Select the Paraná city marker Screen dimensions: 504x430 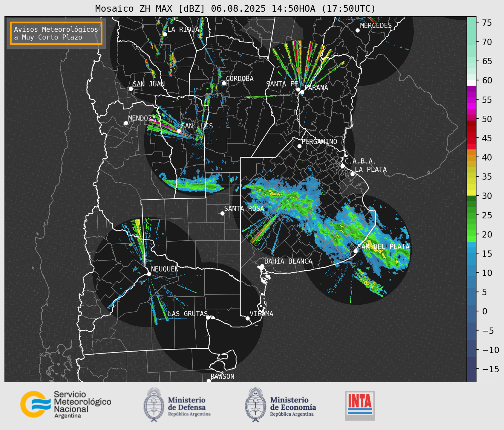302,92
